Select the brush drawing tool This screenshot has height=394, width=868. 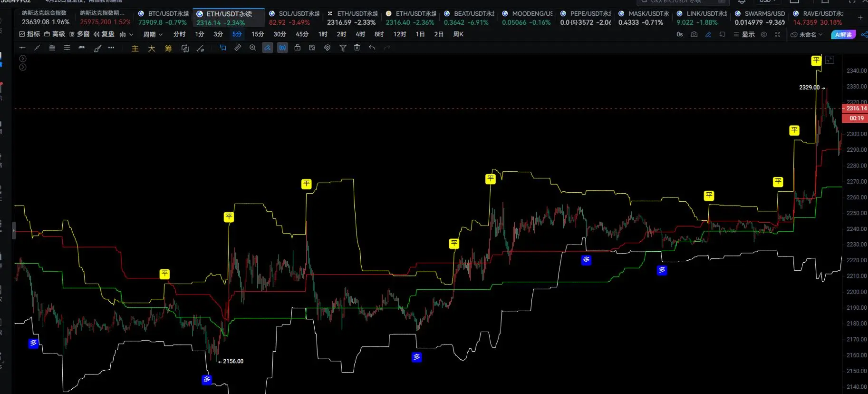coord(97,48)
